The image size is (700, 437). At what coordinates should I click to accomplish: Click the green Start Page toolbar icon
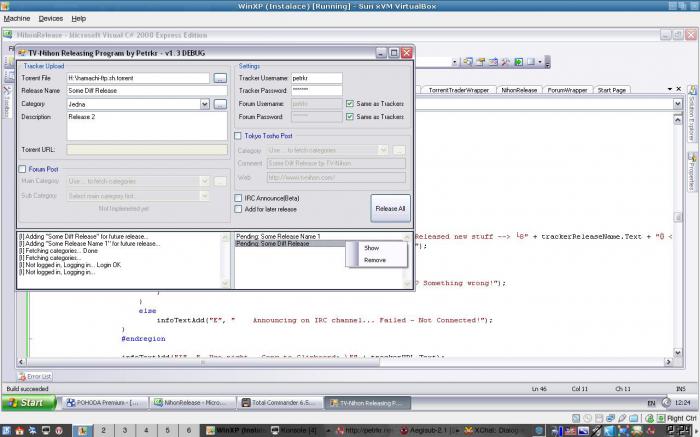click(x=518, y=62)
